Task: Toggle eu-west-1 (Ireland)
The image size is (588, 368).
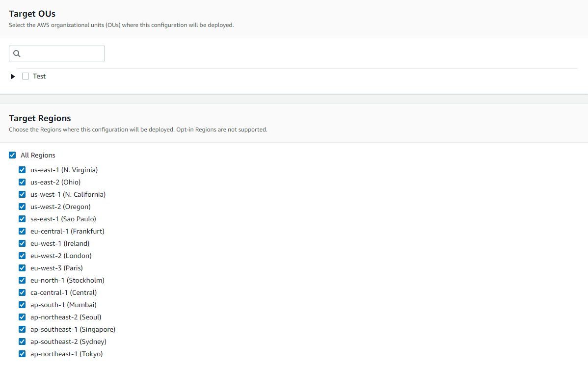Action: click(22, 243)
